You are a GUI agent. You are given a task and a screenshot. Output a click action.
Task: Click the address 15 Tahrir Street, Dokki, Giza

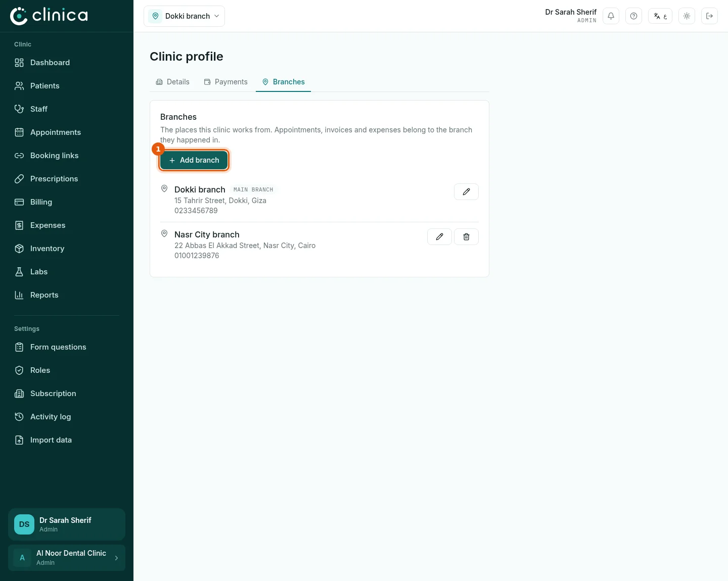[x=220, y=201]
